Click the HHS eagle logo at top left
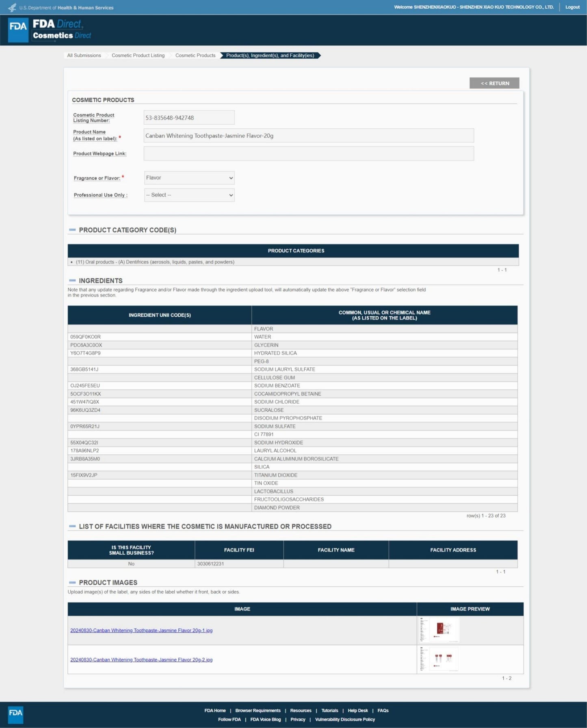The width and height of the screenshot is (587, 728). point(12,7)
